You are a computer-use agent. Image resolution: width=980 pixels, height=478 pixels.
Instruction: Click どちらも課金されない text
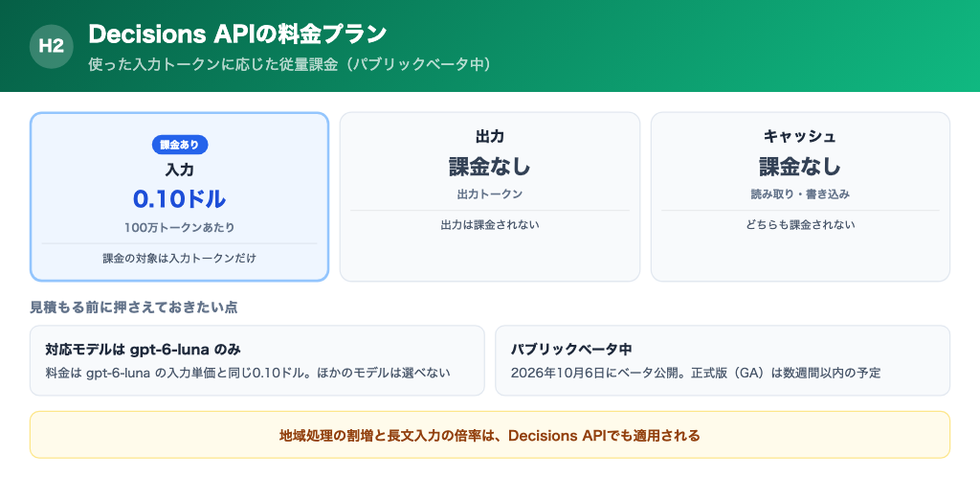coord(800,224)
